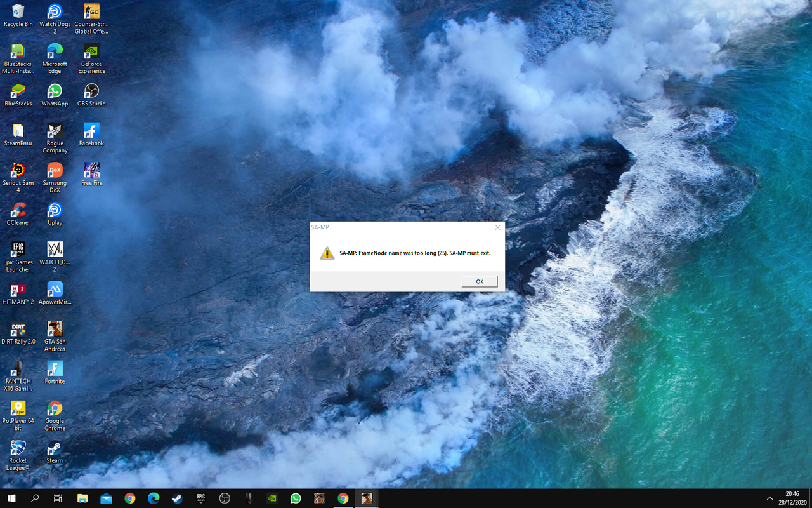Open WhatsApp from the taskbar
Screen dimensions: 812x508
pyautogui.click(x=296, y=498)
